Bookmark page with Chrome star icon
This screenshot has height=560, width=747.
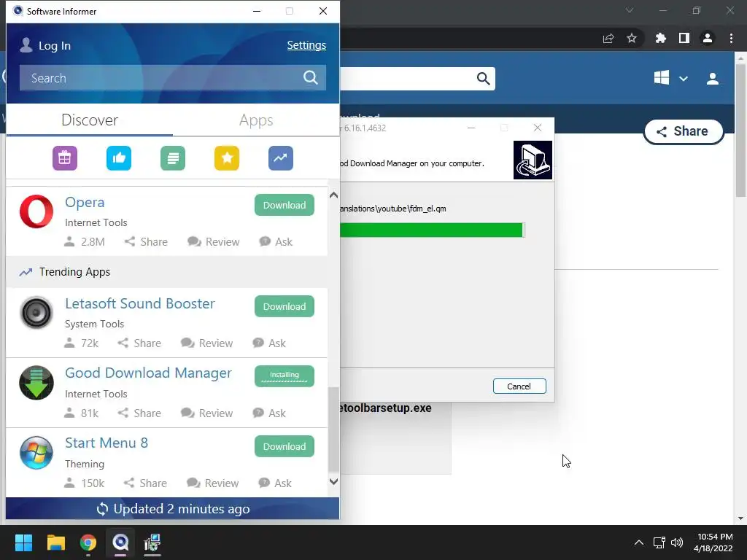pyautogui.click(x=632, y=38)
